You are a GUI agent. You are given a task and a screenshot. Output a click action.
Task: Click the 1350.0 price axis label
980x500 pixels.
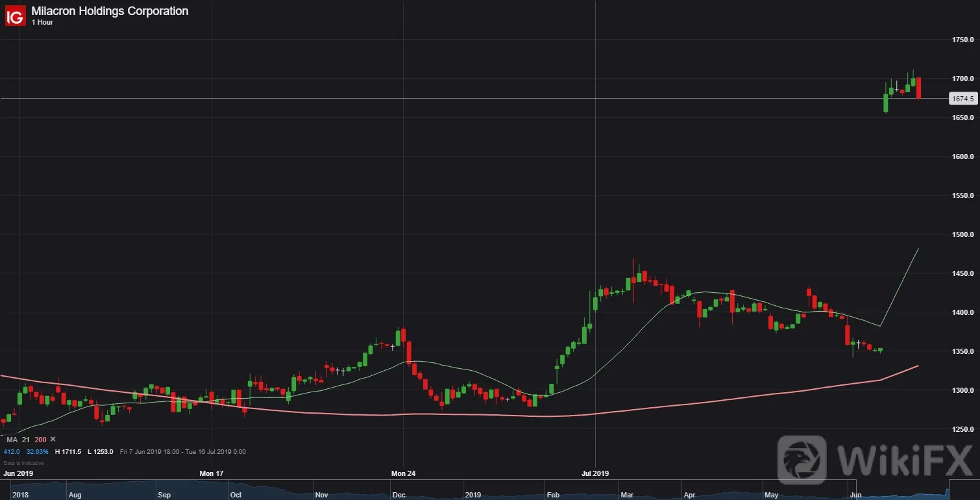[x=963, y=352]
